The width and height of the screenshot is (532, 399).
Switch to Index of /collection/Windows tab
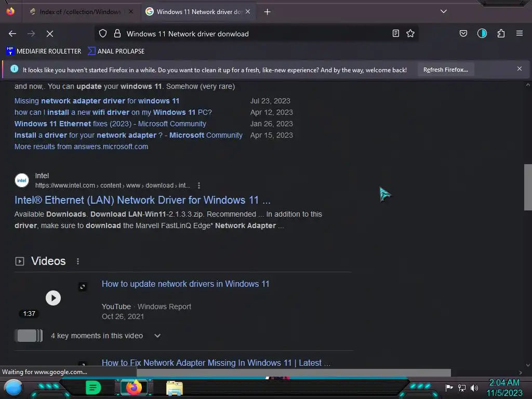click(80, 12)
